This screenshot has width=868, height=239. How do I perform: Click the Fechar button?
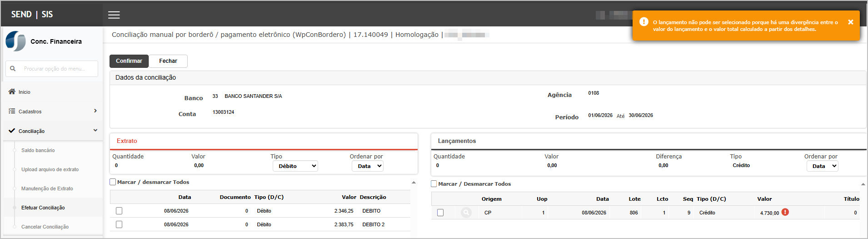(x=168, y=61)
